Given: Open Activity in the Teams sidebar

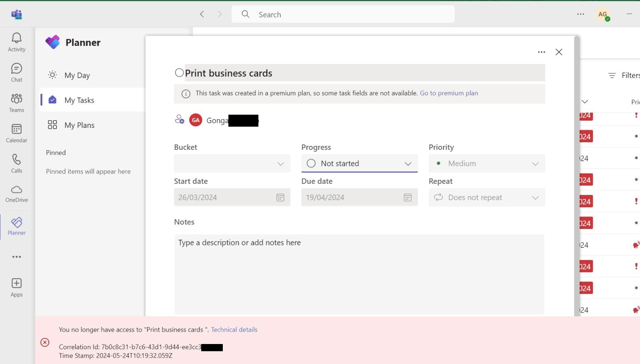Looking at the screenshot, I should click(x=16, y=42).
